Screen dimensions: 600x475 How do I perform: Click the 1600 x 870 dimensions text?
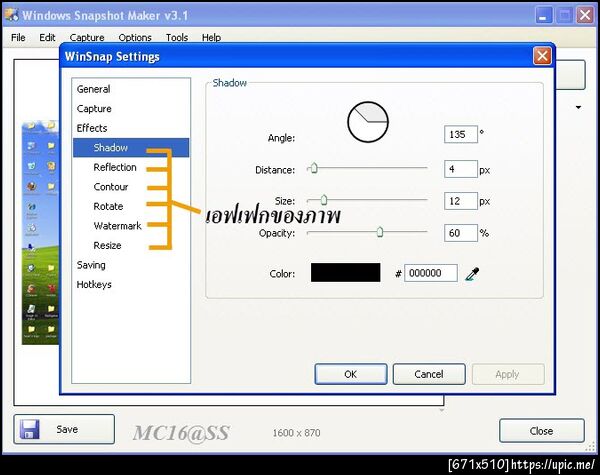pos(297,433)
